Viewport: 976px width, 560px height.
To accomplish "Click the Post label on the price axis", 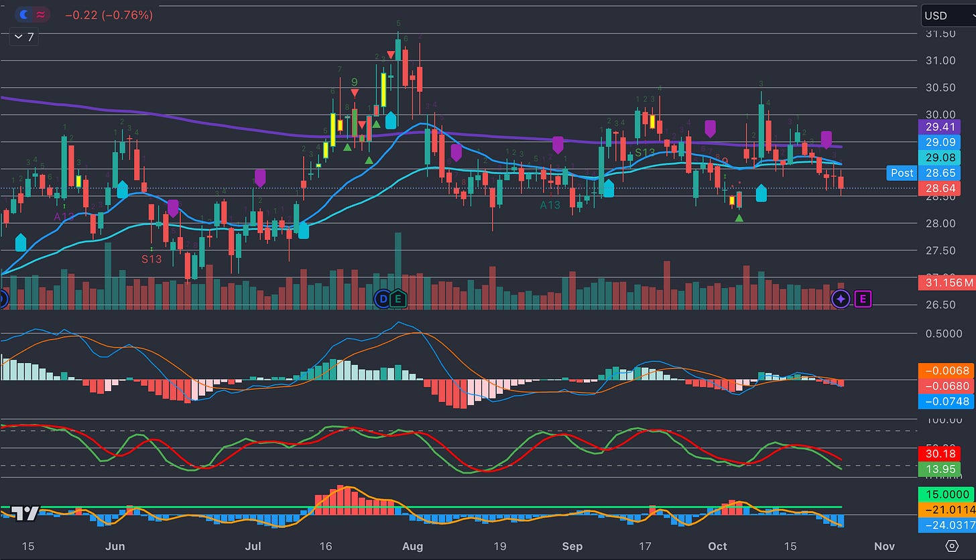I will pos(902,173).
